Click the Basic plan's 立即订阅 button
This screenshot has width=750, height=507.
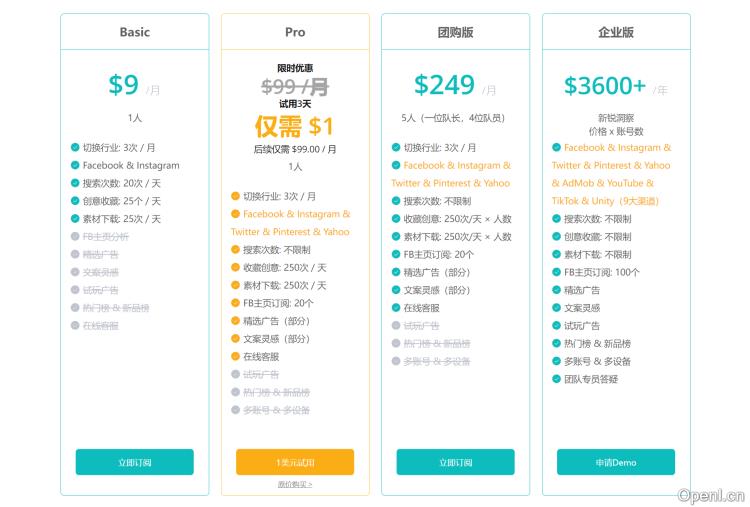(134, 462)
